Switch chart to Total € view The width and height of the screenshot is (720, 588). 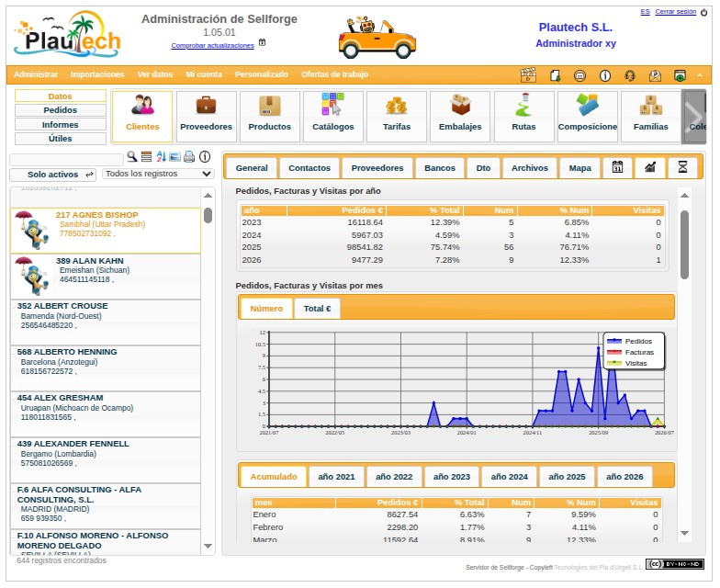(317, 309)
